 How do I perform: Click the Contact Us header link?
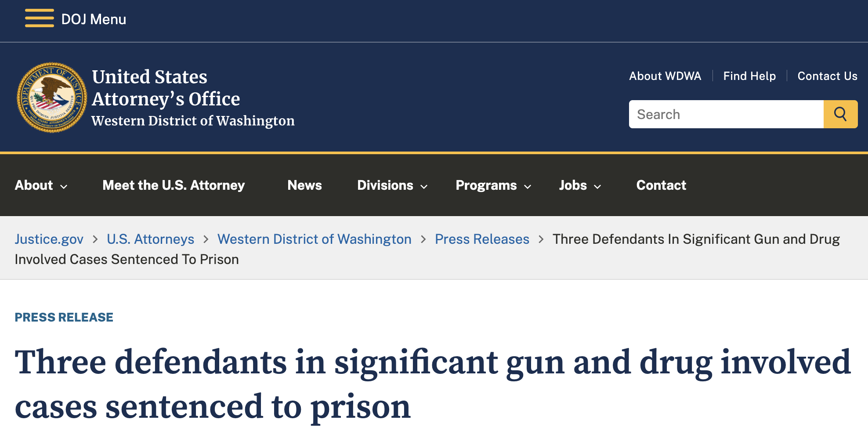pos(827,76)
